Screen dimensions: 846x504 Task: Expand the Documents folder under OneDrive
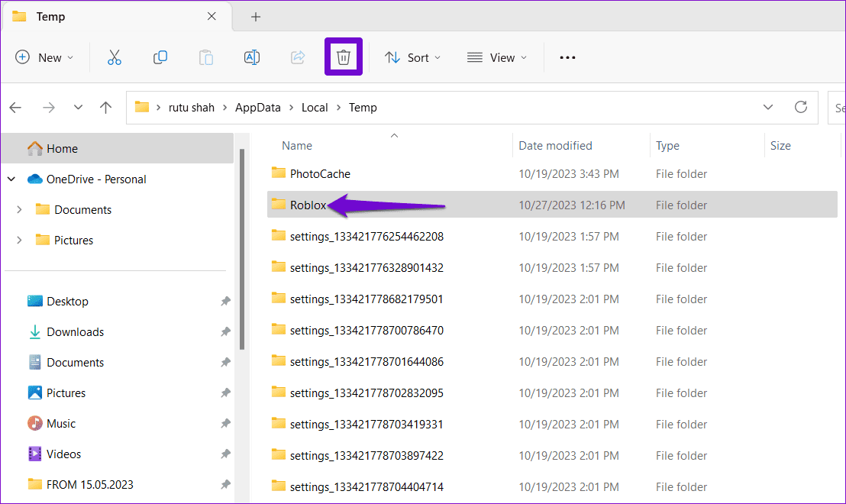[20, 210]
